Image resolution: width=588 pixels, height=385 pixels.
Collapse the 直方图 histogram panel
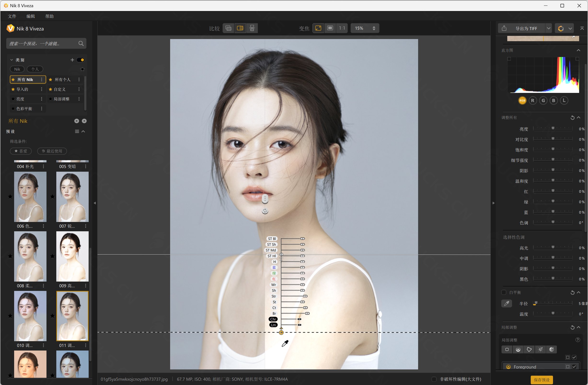(578, 50)
